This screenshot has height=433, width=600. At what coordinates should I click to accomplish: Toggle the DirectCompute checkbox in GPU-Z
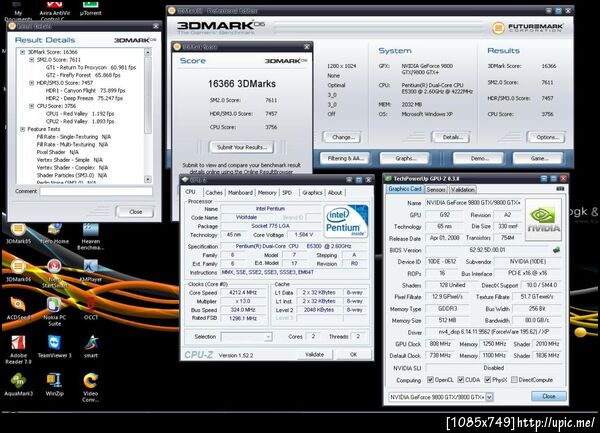click(x=514, y=379)
